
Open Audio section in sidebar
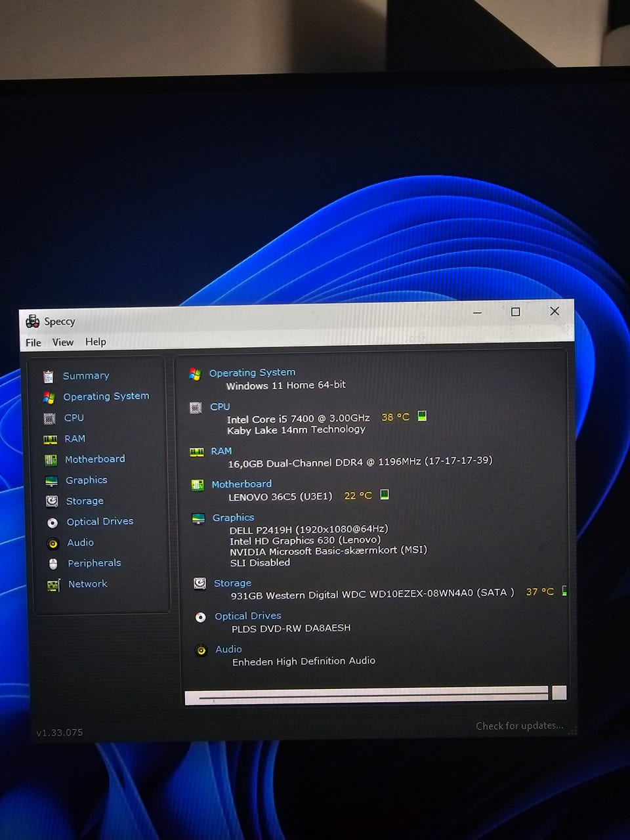[80, 543]
